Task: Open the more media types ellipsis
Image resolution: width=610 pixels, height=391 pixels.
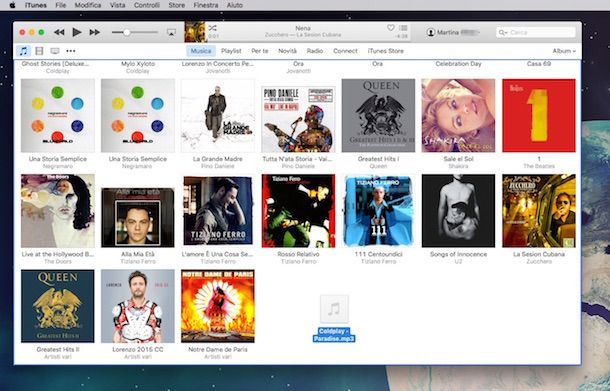Action: coord(71,51)
